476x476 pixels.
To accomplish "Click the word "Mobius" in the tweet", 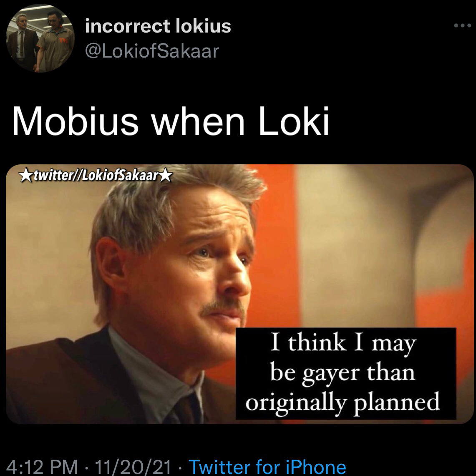I will click(75, 121).
